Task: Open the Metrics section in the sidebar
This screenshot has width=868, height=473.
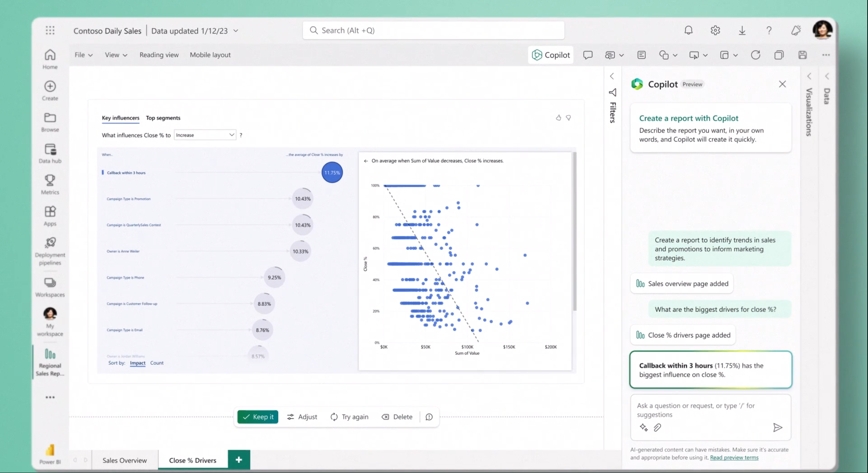Action: [x=50, y=184]
